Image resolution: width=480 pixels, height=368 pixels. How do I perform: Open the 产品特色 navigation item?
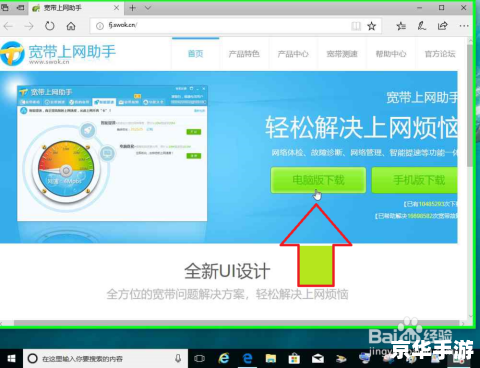click(x=244, y=53)
